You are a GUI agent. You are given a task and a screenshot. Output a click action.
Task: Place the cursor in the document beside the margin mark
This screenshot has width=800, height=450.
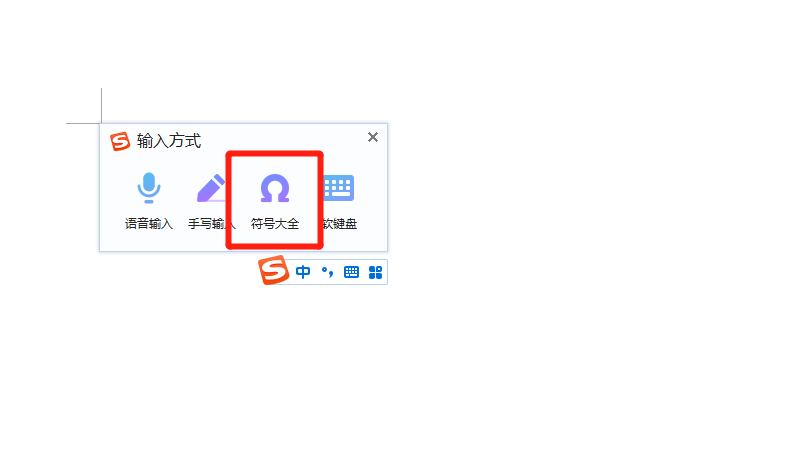117,106
